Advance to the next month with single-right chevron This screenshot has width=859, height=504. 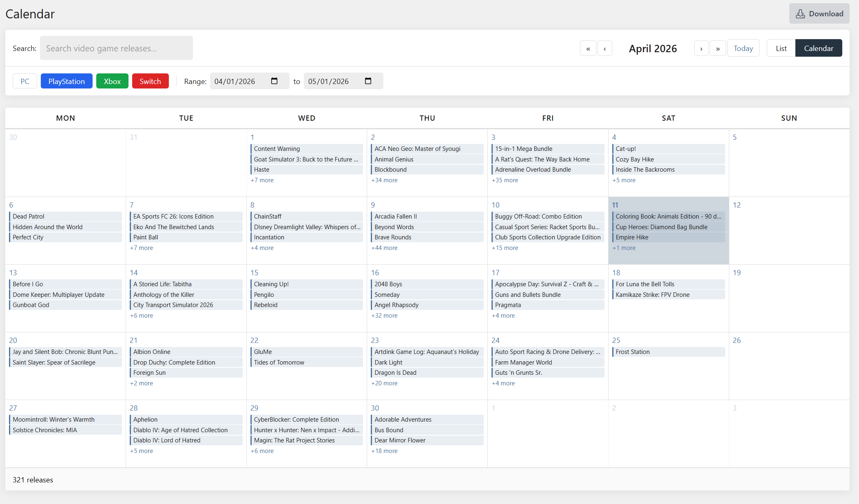[701, 49]
